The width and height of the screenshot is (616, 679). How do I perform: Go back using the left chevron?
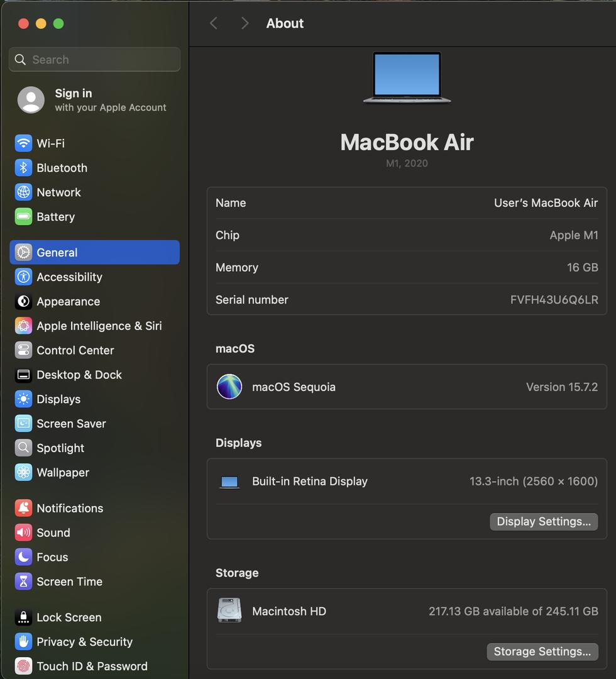coord(214,23)
